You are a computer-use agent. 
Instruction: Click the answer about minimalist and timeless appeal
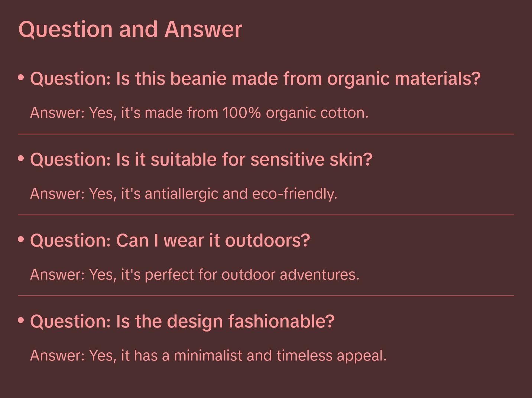208,356
